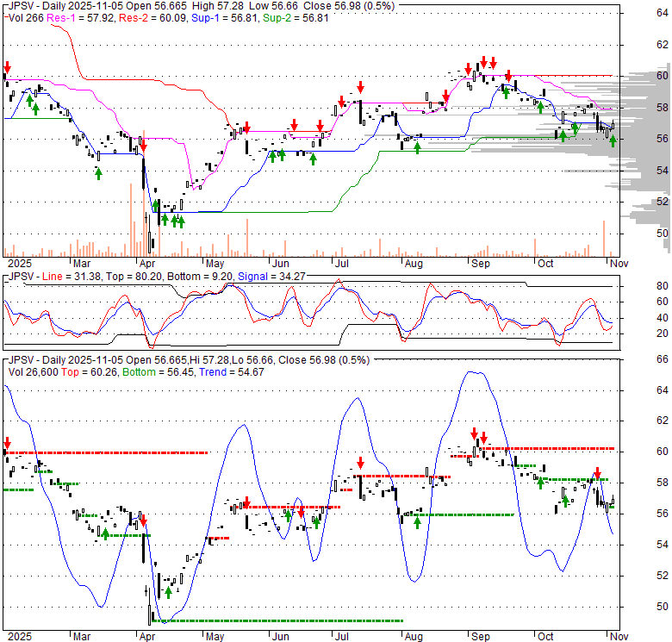
Task: Click the red arrow in late October on bottom chart
Action: pos(596,473)
